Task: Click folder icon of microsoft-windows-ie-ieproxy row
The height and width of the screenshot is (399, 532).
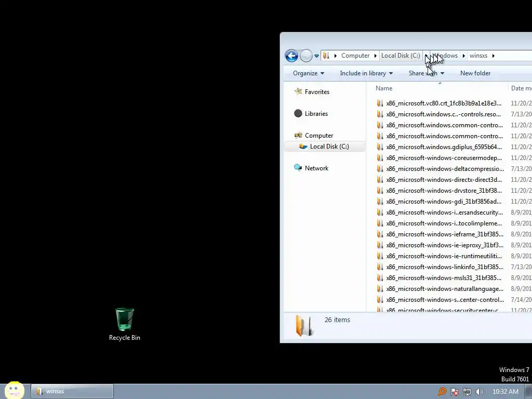Action: [380, 245]
